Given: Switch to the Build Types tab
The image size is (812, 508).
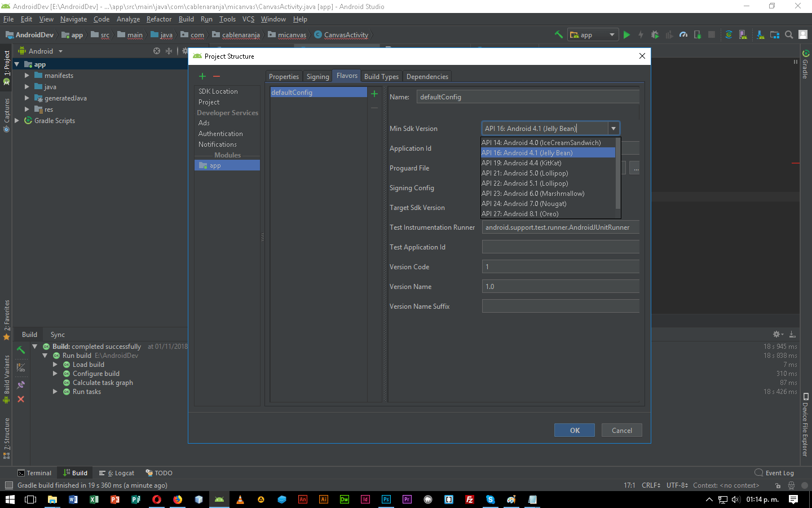Looking at the screenshot, I should point(381,76).
